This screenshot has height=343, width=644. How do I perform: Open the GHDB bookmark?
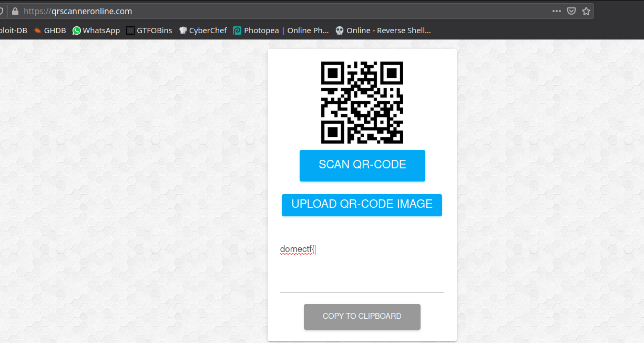(50, 31)
